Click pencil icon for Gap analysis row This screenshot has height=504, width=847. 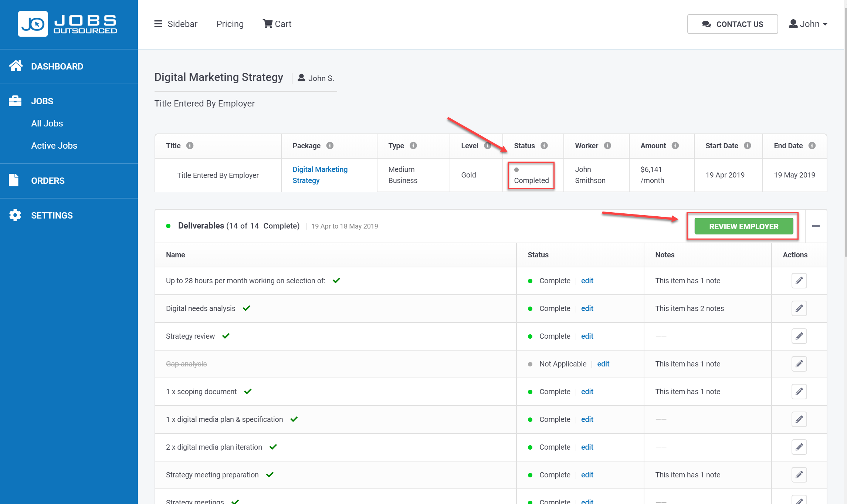point(799,364)
